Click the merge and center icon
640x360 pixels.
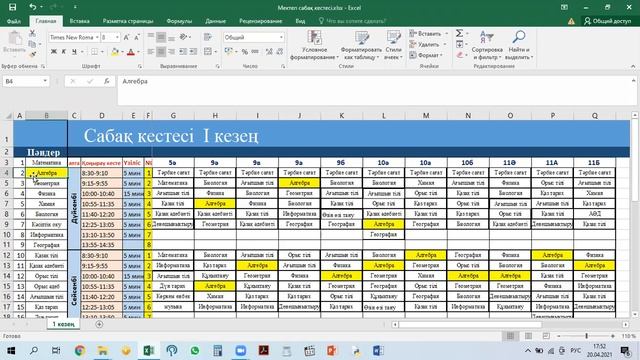coord(208,52)
